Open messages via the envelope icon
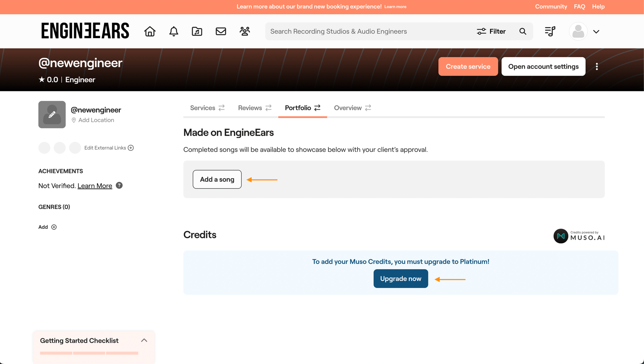Screen dimensions: 644x364 221,31
